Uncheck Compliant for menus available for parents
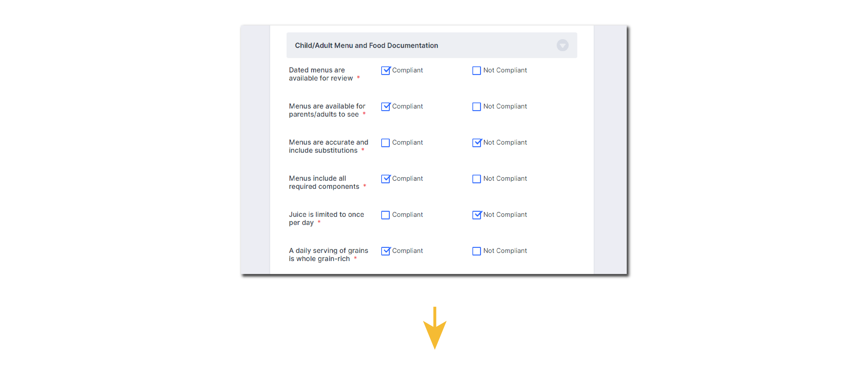Image resolution: width=868 pixels, height=386 pixels. pyautogui.click(x=385, y=107)
